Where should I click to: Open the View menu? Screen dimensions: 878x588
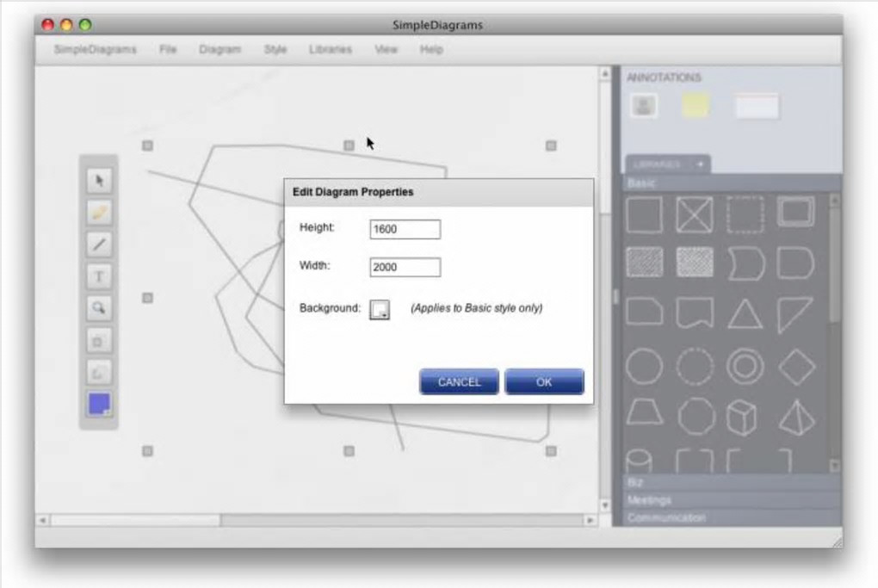[x=386, y=49]
